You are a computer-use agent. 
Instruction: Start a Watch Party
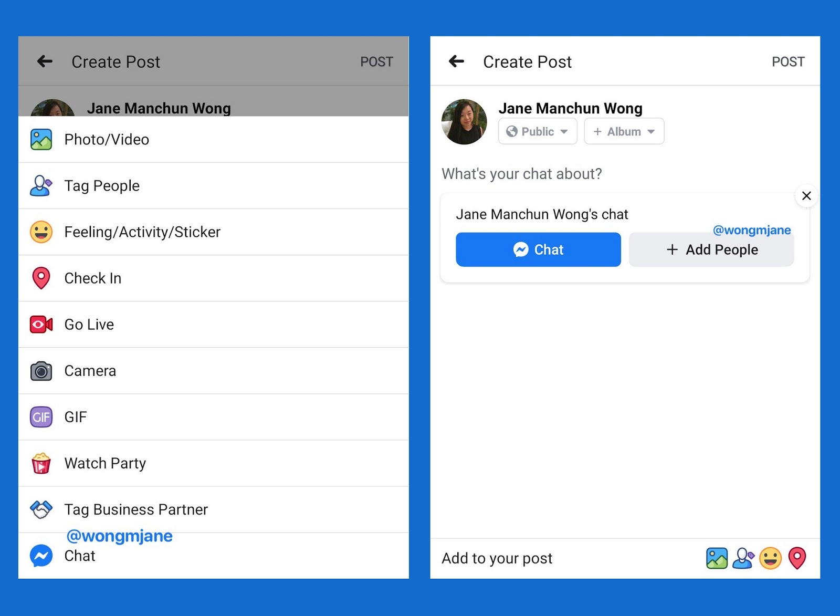click(105, 463)
